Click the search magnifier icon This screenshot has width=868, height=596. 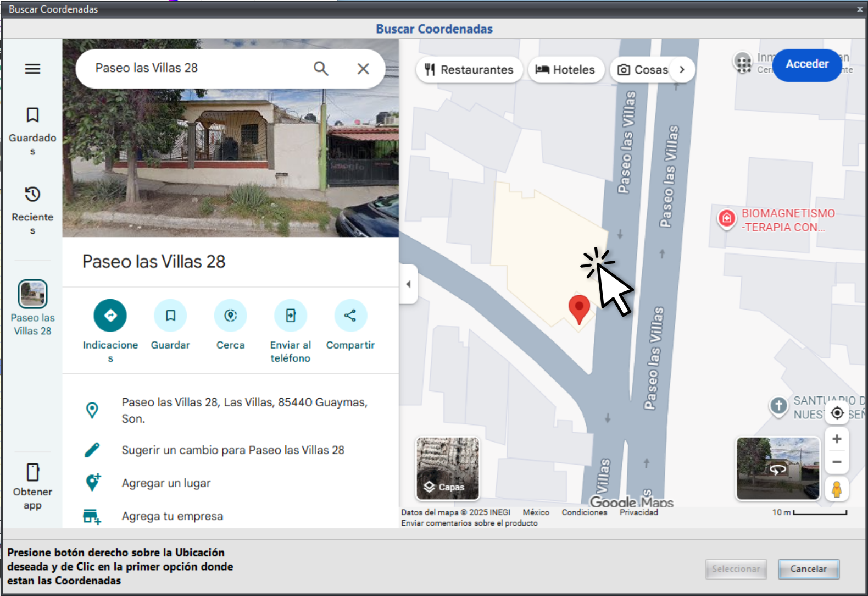(x=321, y=69)
